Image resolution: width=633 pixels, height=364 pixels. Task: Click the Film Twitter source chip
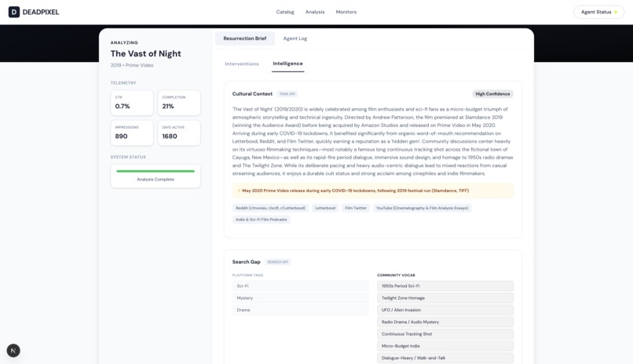[356, 208]
